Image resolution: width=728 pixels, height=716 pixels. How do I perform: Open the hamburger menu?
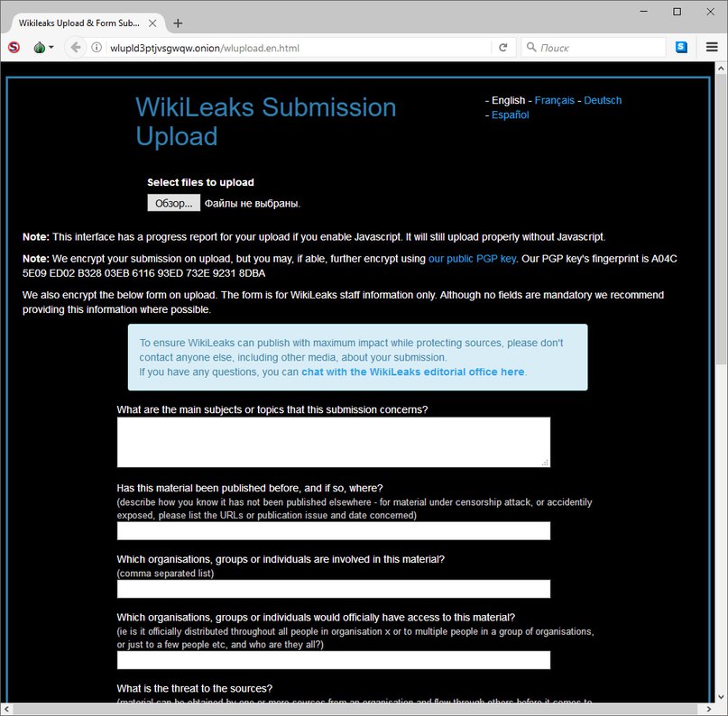coord(712,47)
